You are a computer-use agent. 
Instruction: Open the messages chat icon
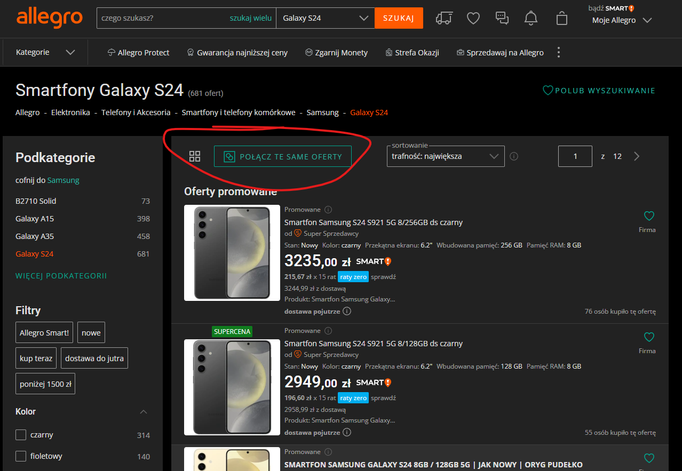502,19
